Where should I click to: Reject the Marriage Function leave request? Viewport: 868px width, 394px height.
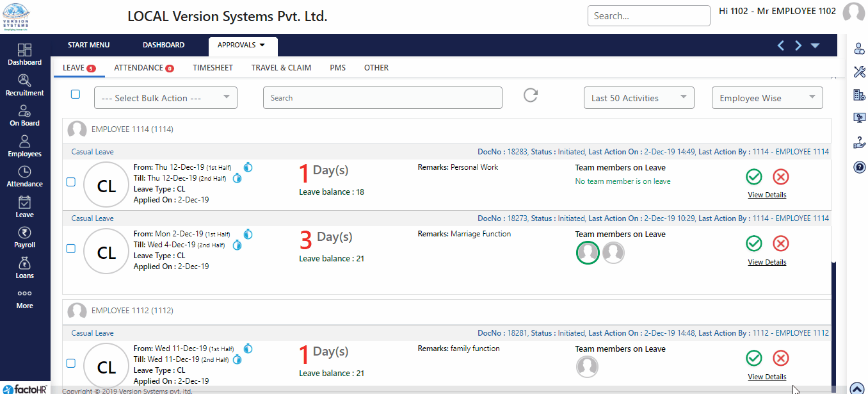(x=780, y=243)
